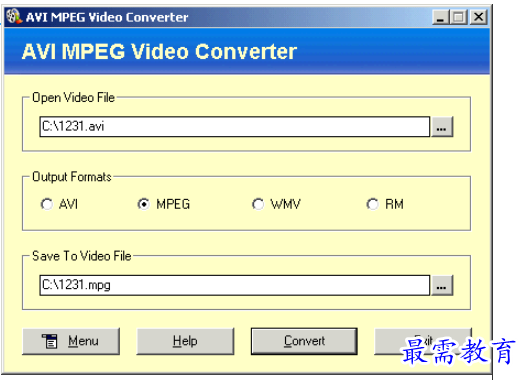The height and width of the screenshot is (383, 524).
Task: Click the film reel app icon in title bar
Action: pos(14,17)
